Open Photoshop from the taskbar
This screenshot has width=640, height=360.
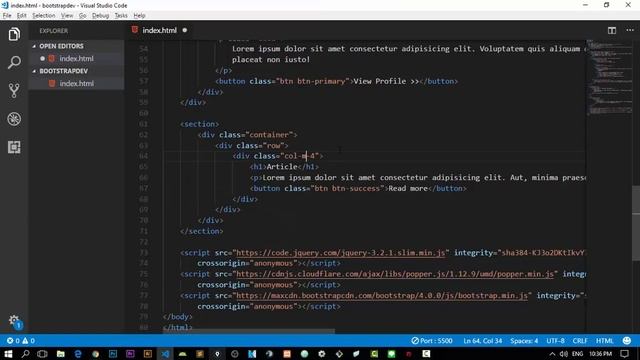[113, 354]
